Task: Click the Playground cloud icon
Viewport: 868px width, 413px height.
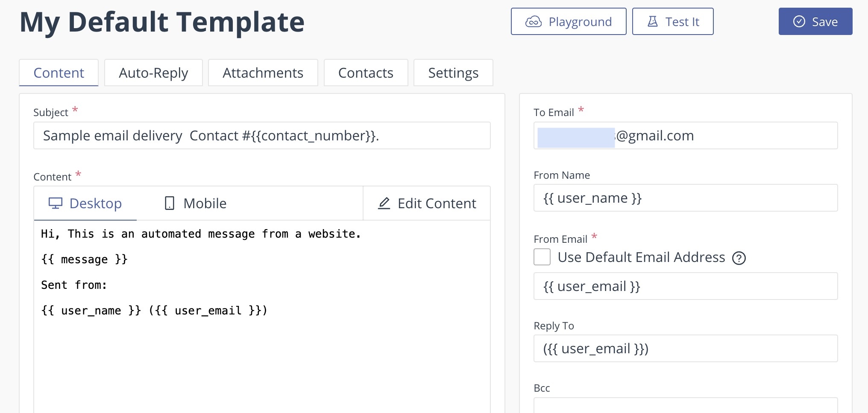Action: click(534, 22)
